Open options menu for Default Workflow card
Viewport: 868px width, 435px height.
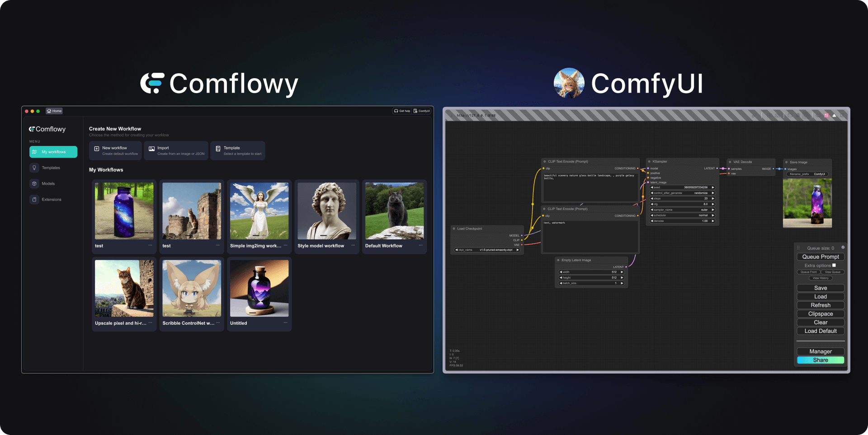(x=420, y=245)
